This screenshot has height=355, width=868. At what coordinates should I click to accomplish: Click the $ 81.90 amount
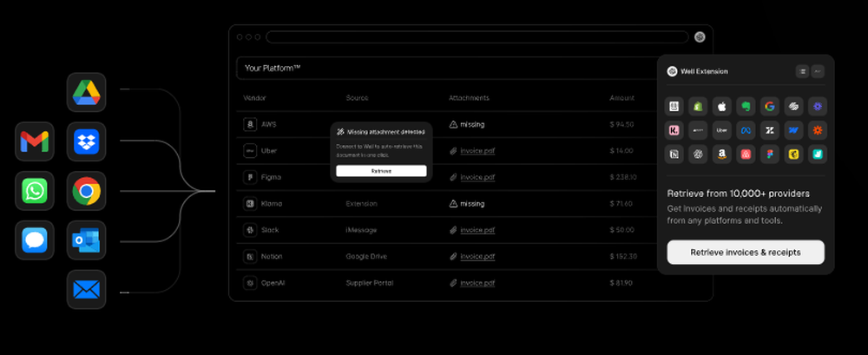point(621,283)
